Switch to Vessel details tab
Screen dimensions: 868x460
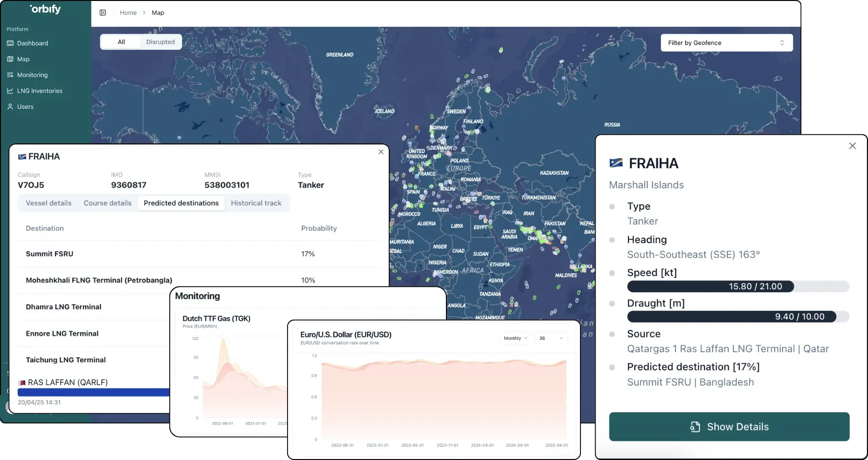(x=49, y=203)
